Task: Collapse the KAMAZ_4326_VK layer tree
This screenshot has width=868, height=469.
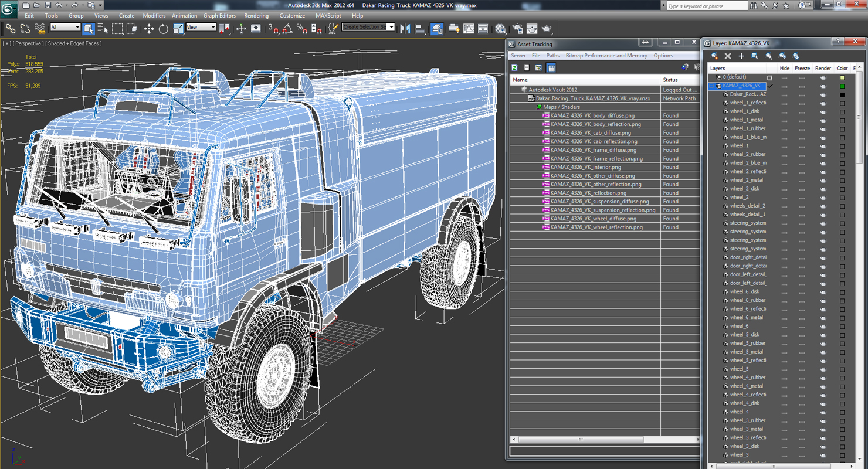Action: pos(713,86)
